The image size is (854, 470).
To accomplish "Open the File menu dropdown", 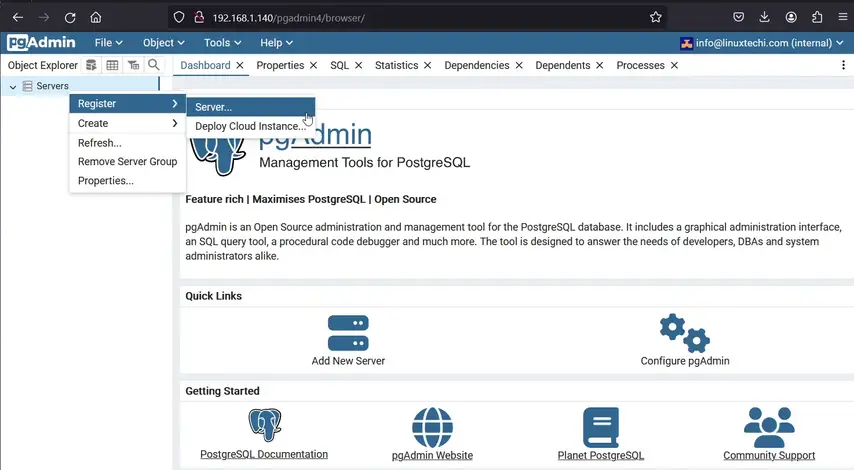I will (108, 43).
